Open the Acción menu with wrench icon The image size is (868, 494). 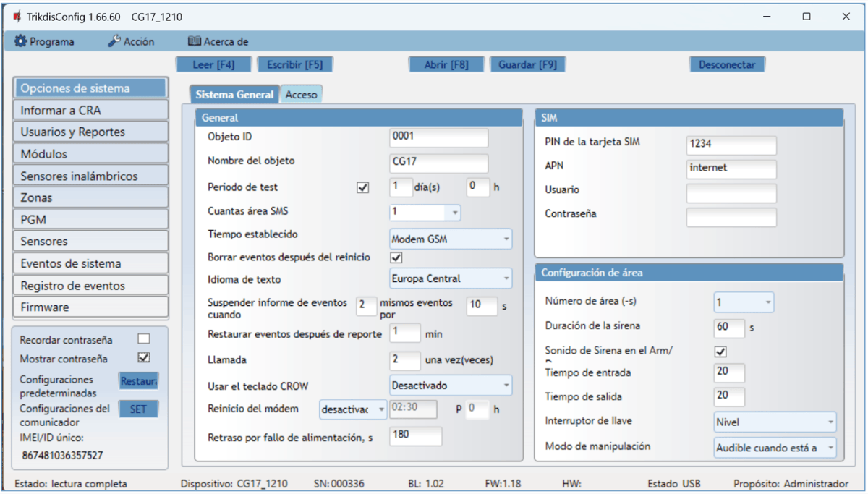(x=131, y=41)
